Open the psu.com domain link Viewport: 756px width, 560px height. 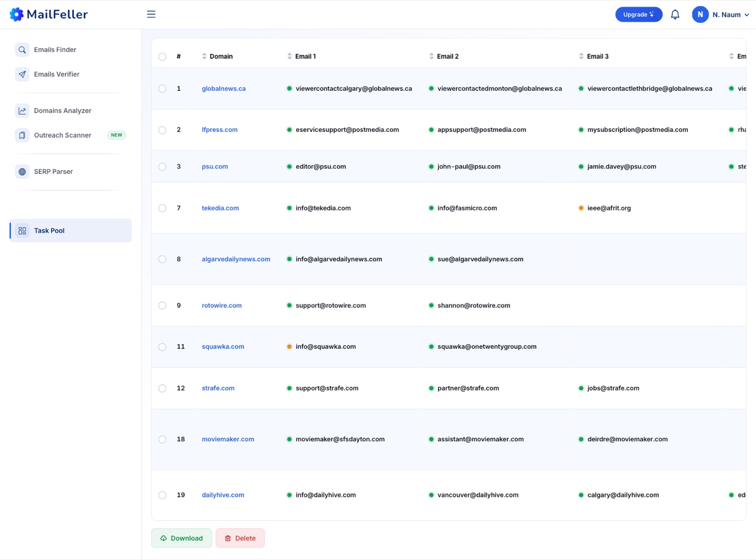(215, 167)
